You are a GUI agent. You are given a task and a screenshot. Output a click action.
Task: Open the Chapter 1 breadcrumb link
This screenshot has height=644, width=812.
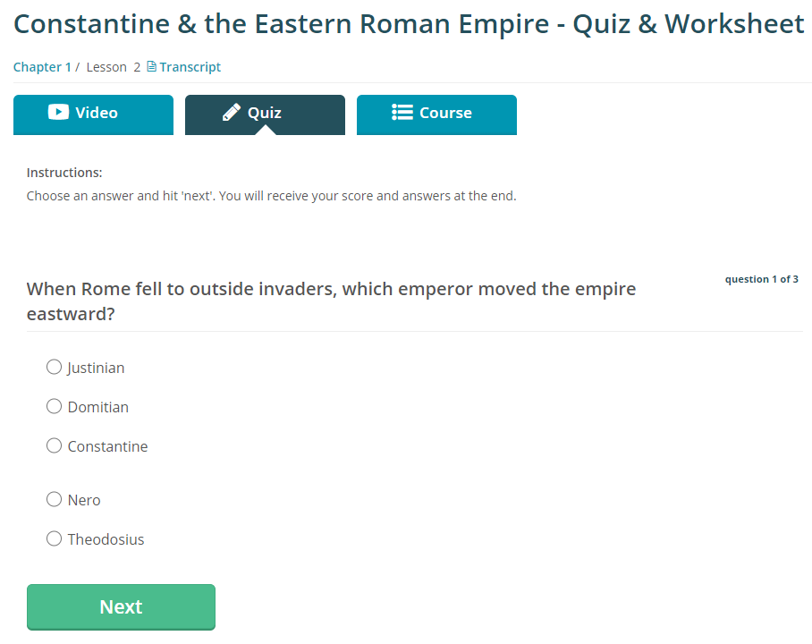[42, 67]
